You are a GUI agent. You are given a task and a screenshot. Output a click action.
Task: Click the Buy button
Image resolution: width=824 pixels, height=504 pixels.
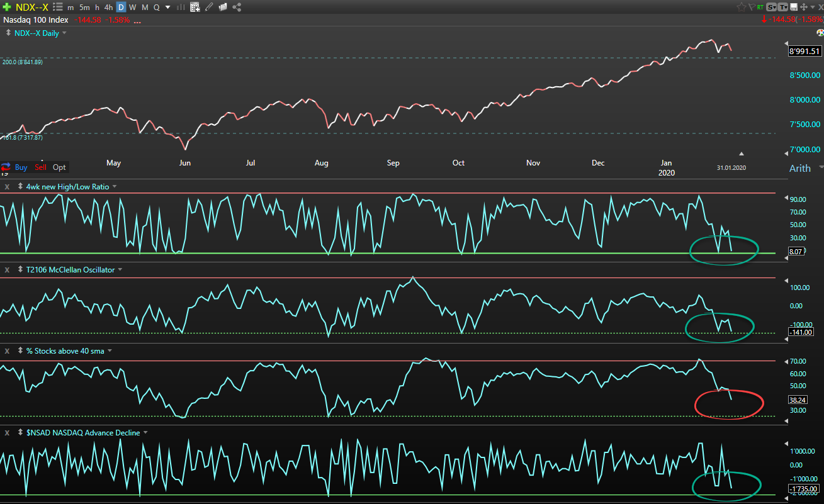pyautogui.click(x=21, y=167)
